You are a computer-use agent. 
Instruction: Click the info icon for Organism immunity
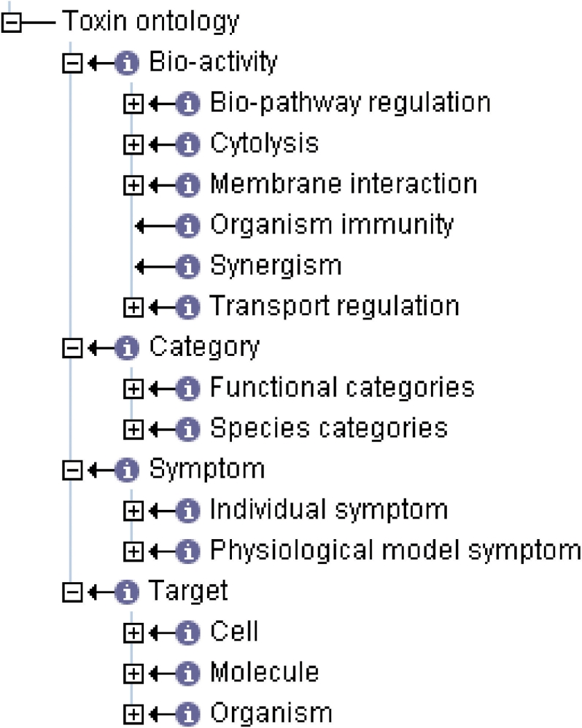(x=188, y=225)
